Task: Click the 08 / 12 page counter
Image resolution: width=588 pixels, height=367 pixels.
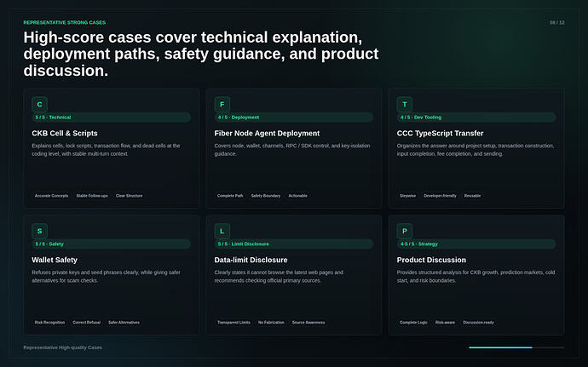Action: click(x=556, y=22)
